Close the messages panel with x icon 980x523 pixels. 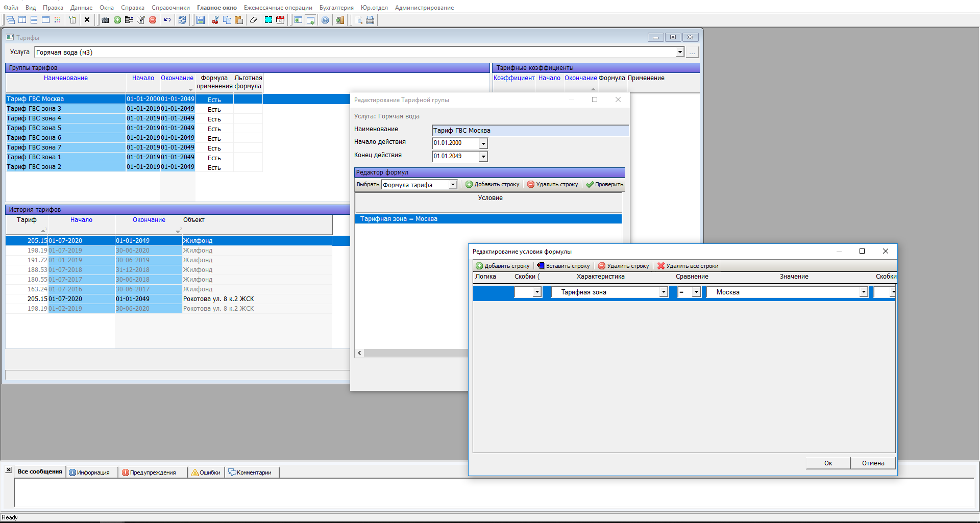tap(9, 469)
